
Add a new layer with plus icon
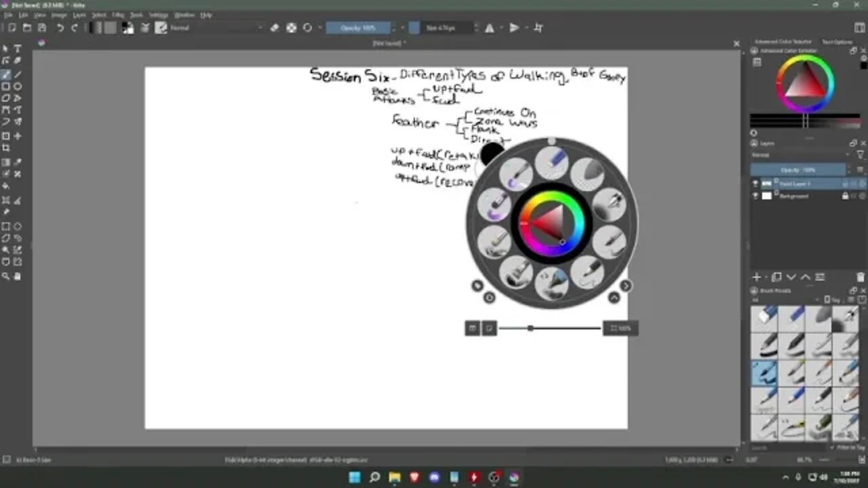(x=757, y=277)
